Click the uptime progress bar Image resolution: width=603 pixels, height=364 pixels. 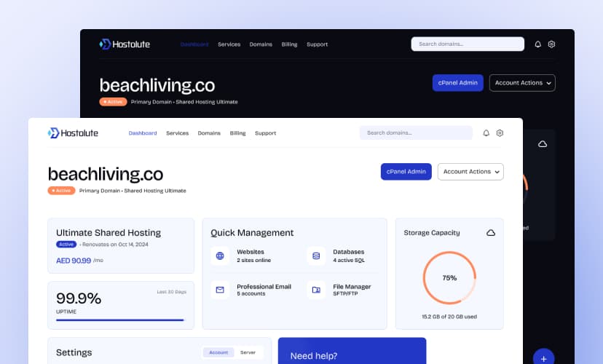coord(120,320)
